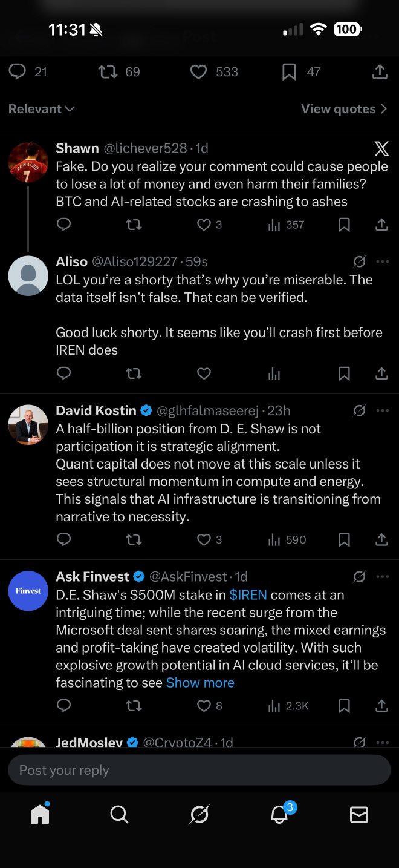This screenshot has height=868, width=399.
Task: Open the Search tab in the bottom bar
Action: coord(119,815)
